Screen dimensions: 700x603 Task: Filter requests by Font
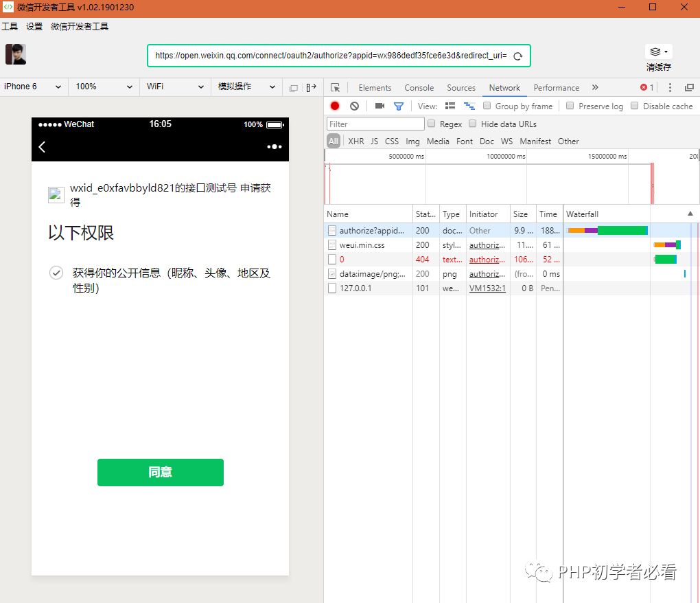click(465, 141)
